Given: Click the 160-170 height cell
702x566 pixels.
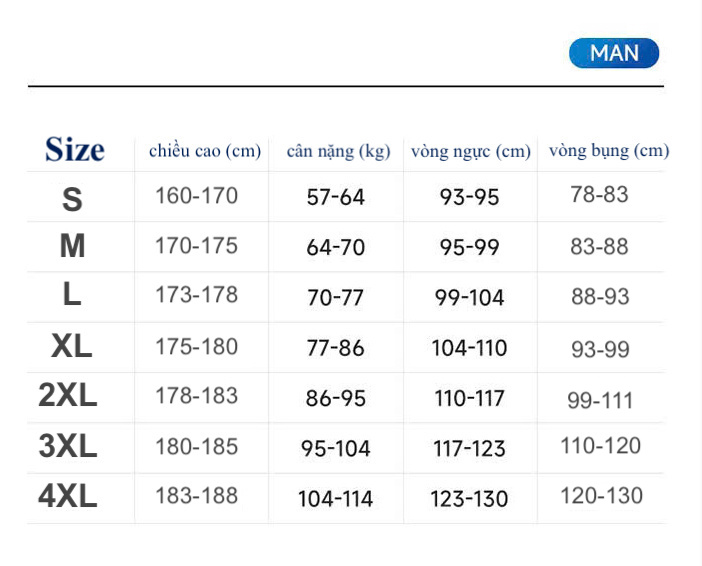Looking at the screenshot, I should (x=197, y=196).
